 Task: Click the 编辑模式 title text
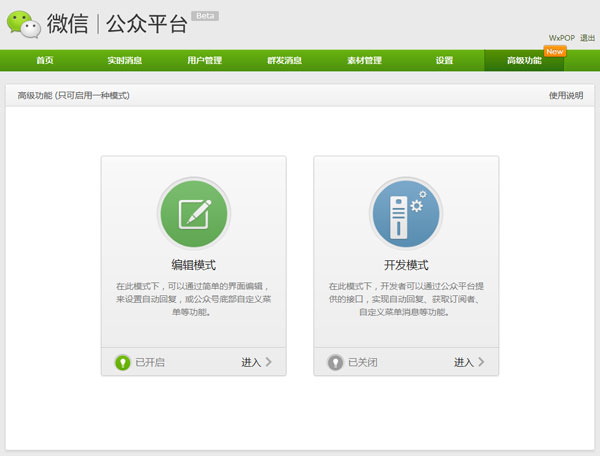coord(194,265)
